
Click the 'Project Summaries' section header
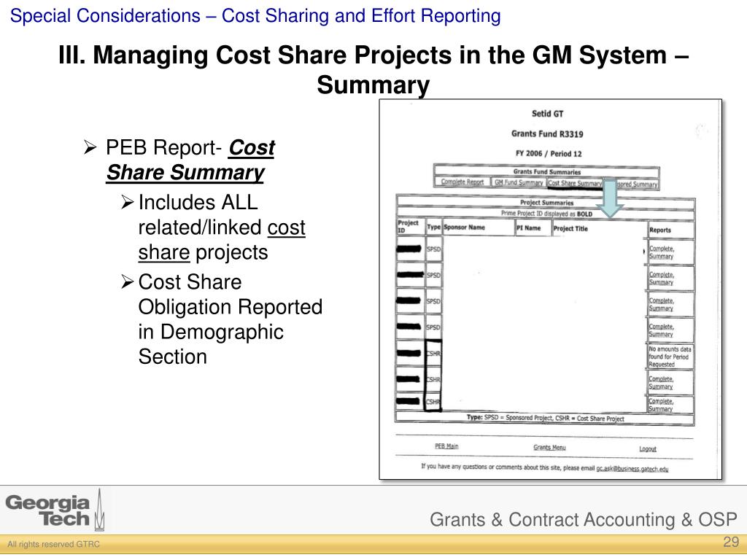coord(546,203)
